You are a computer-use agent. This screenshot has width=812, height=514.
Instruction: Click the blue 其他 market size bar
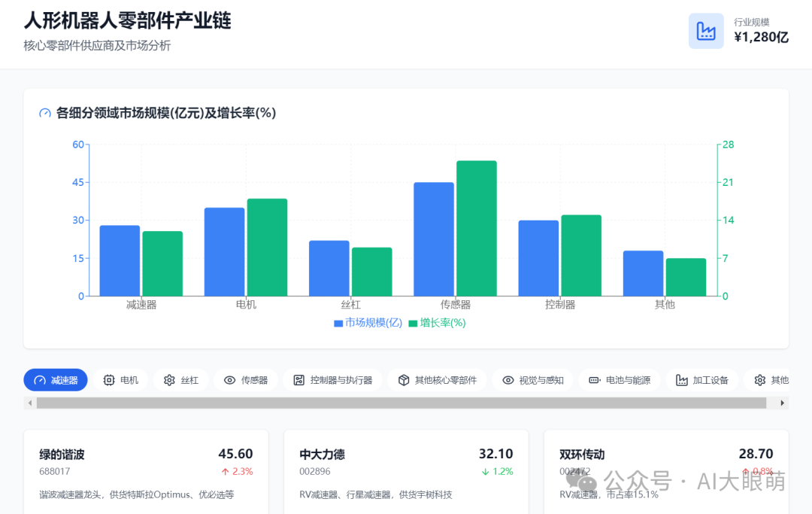643,274
